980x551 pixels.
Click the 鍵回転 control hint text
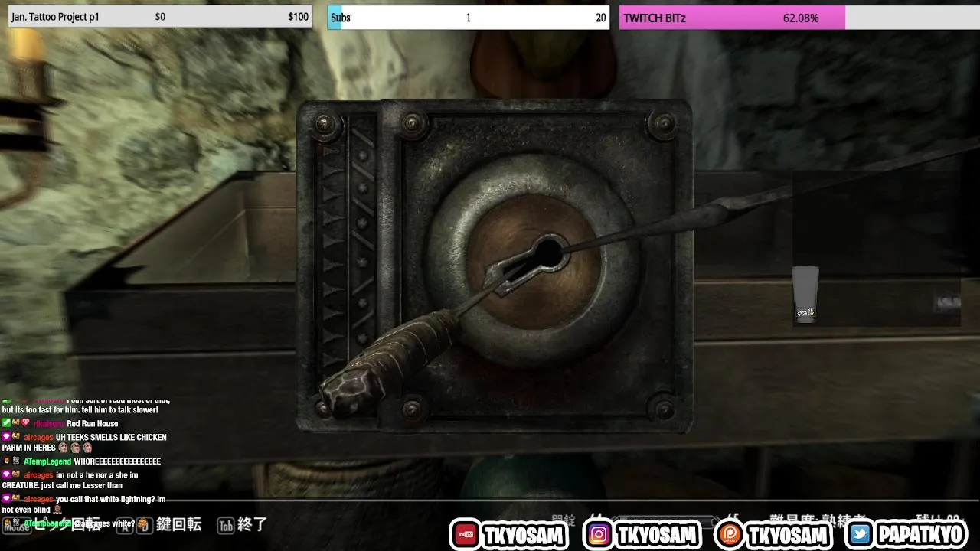tap(178, 524)
